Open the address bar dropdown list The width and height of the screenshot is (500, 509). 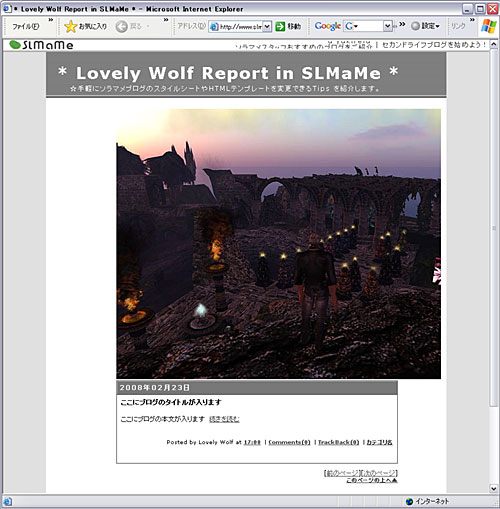pyautogui.click(x=267, y=26)
